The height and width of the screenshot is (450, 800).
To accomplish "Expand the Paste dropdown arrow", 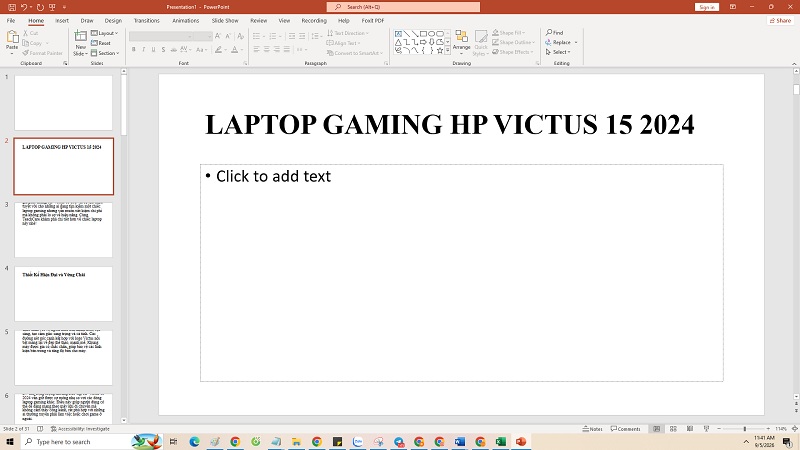I will coord(12,53).
